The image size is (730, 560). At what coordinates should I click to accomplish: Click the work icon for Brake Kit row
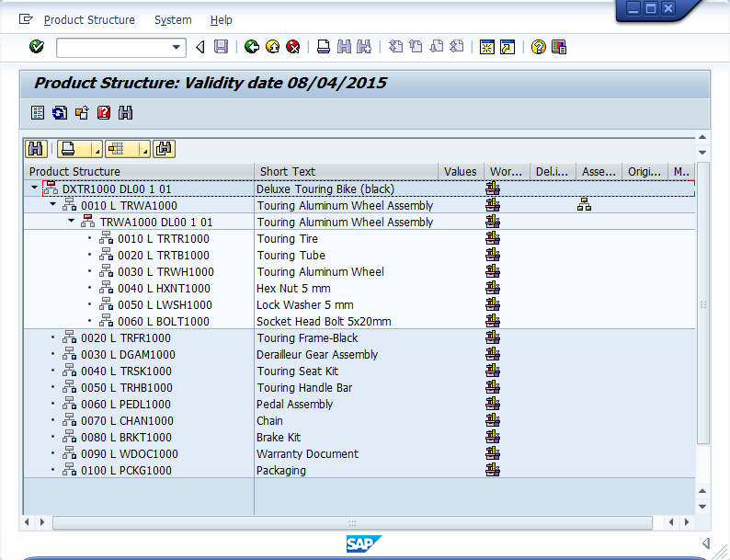pyautogui.click(x=493, y=437)
